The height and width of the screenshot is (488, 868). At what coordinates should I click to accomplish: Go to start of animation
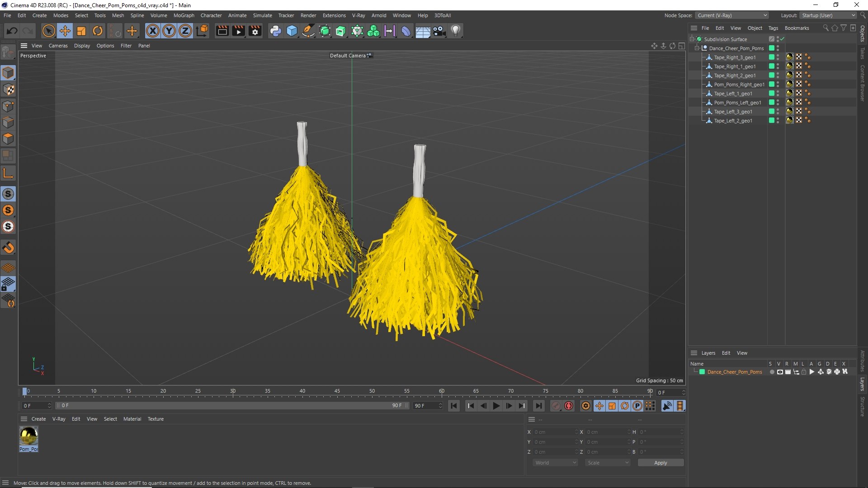coord(454,406)
